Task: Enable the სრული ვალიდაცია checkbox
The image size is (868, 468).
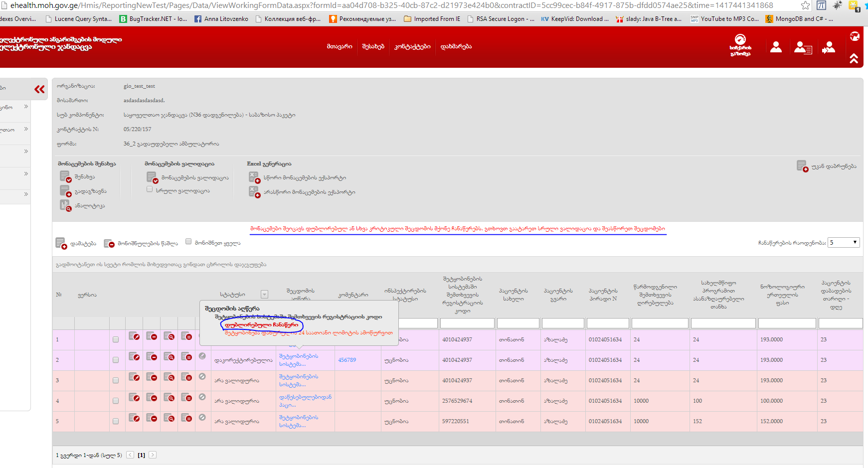Action: tap(150, 189)
